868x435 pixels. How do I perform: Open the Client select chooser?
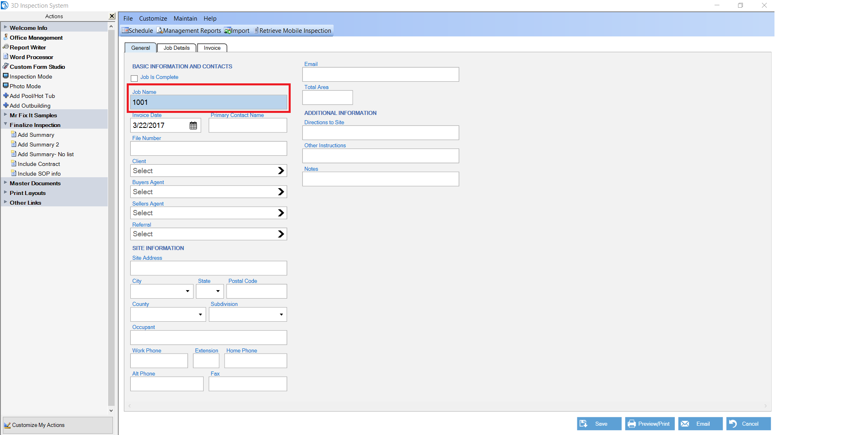coord(208,171)
